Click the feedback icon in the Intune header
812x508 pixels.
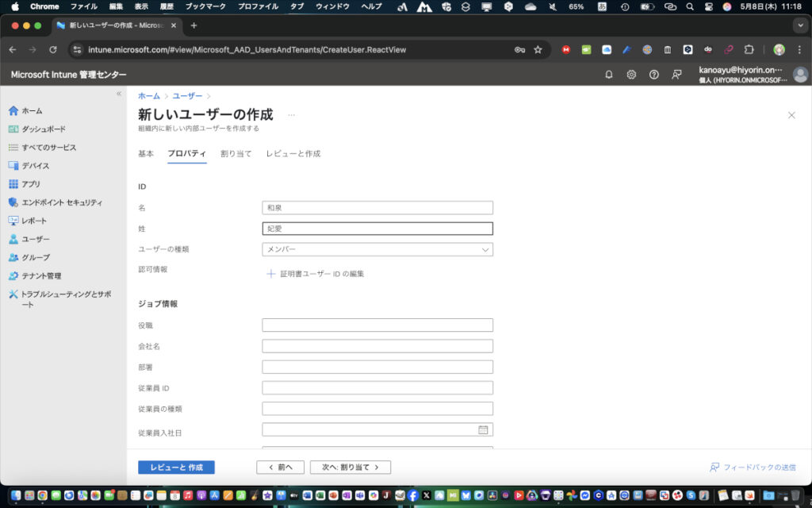(676, 75)
